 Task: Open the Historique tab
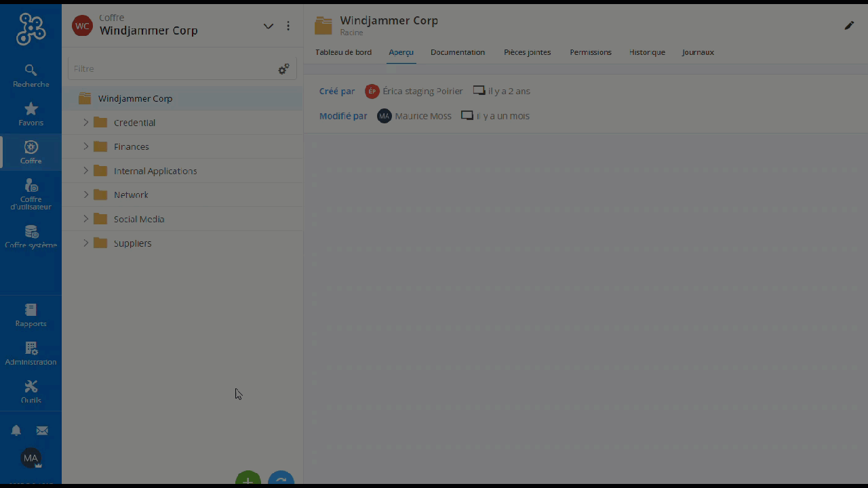[x=646, y=52]
